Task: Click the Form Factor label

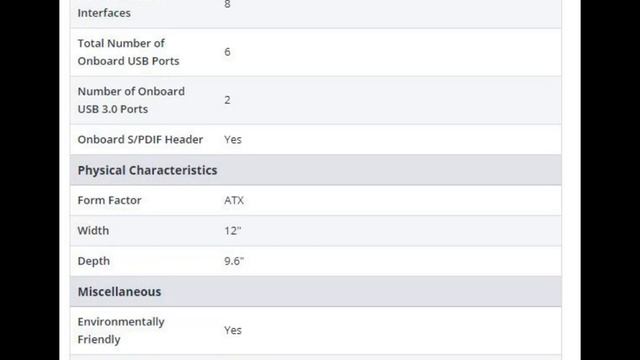Action: [x=109, y=200]
